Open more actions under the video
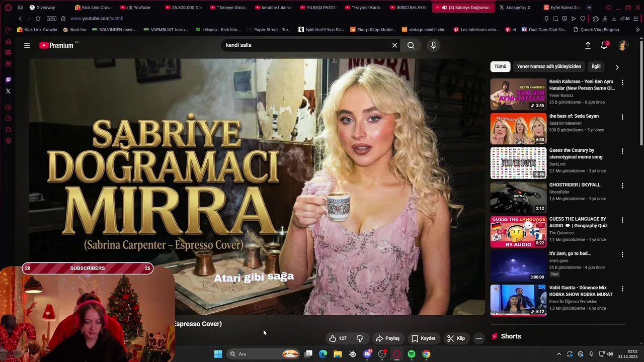Image resolution: width=644 pixels, height=362 pixels. pyautogui.click(x=479, y=338)
